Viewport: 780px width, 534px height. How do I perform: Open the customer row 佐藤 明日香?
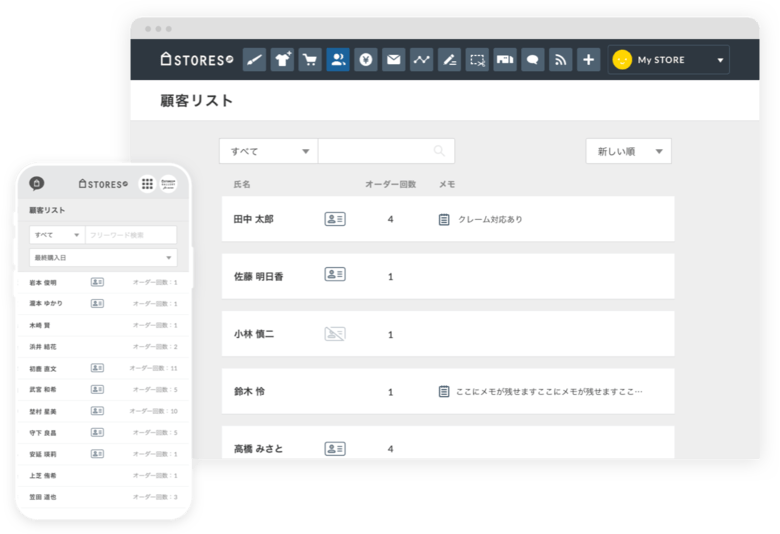[x=448, y=276]
